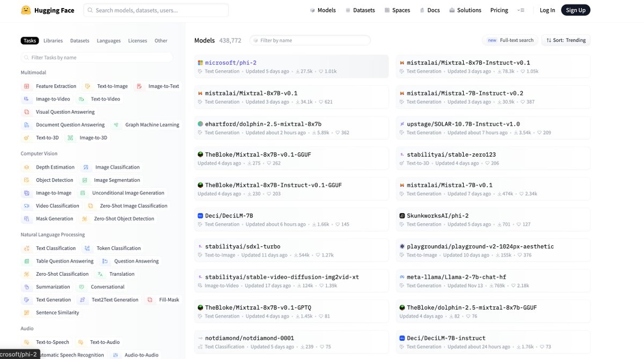
Task: Switch to the Licenses filter tab
Action: pyautogui.click(x=138, y=41)
